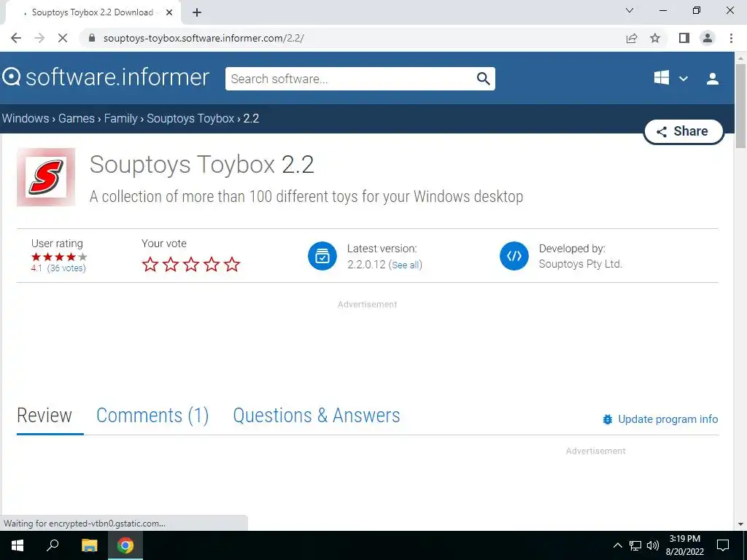
Task: Open Windows breadcrumb link
Action: 26,119
